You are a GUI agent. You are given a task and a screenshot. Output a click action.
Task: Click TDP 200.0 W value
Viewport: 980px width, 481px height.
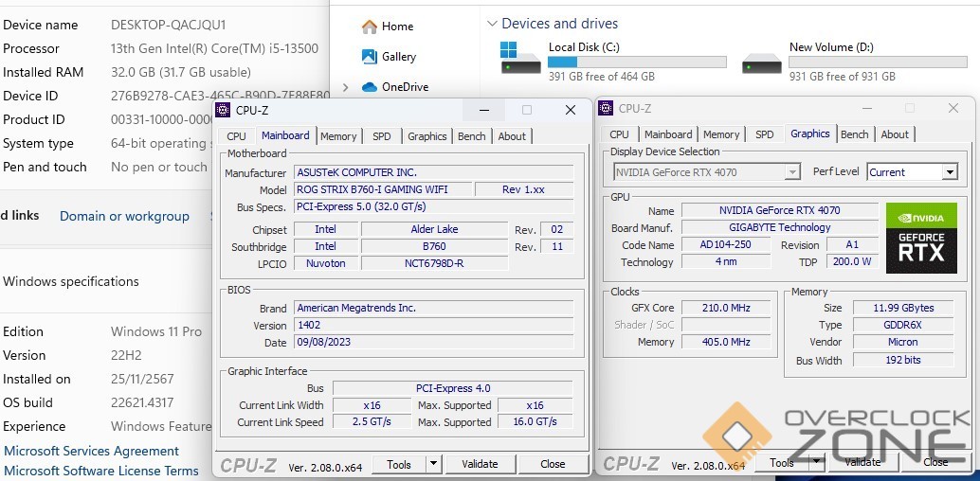tap(852, 261)
